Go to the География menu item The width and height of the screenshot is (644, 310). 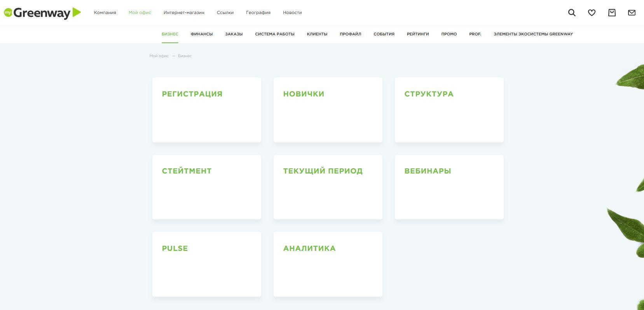(x=258, y=12)
